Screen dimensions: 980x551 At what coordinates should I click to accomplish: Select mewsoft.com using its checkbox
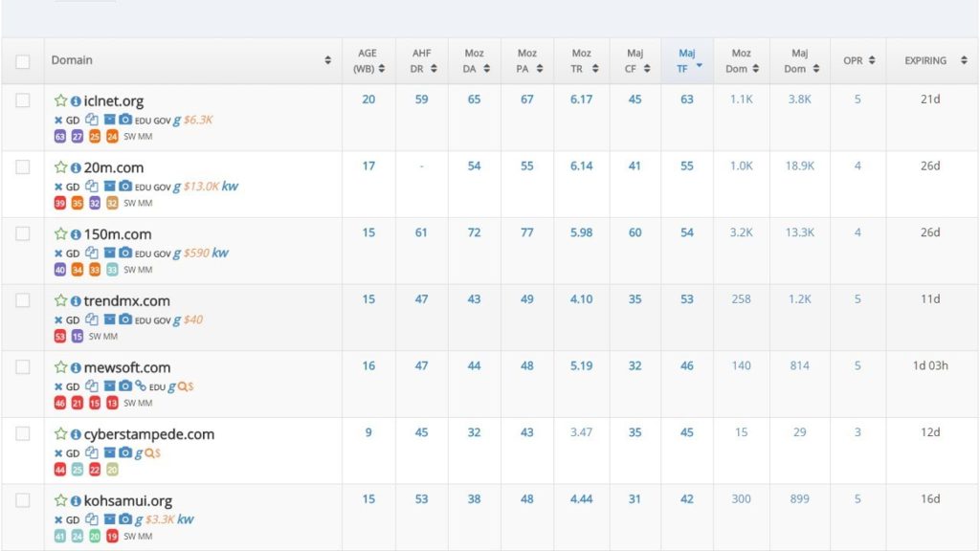(x=23, y=366)
